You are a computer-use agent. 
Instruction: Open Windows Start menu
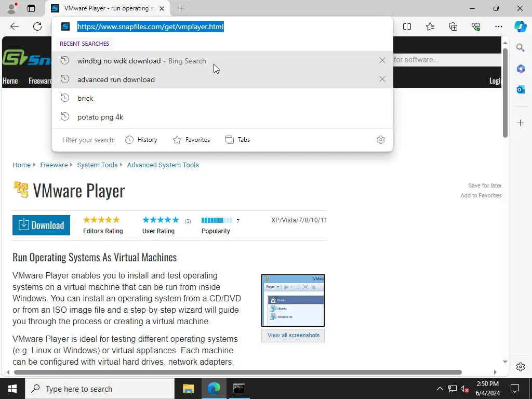pos(12,389)
